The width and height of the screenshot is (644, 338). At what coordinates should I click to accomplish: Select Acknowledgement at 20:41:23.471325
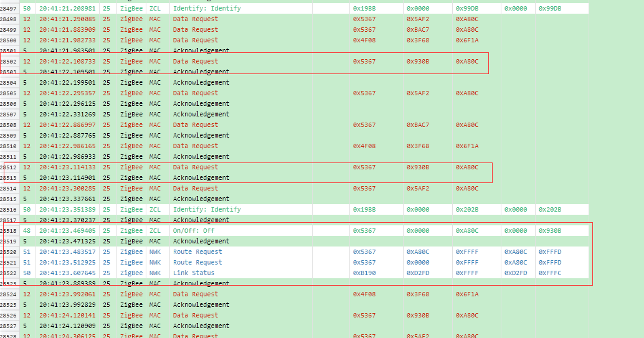click(x=201, y=241)
